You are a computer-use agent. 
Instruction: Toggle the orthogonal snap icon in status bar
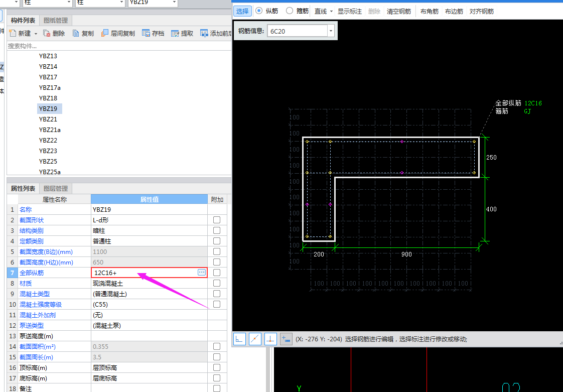239,339
